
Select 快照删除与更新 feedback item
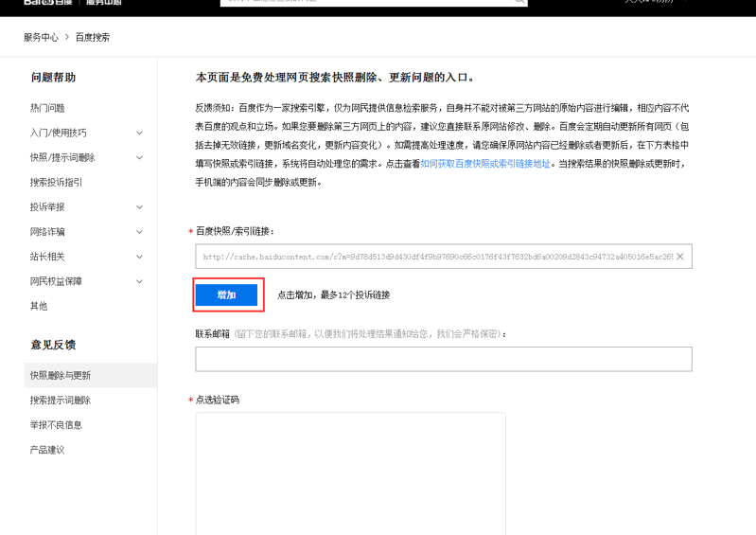click(x=91, y=375)
